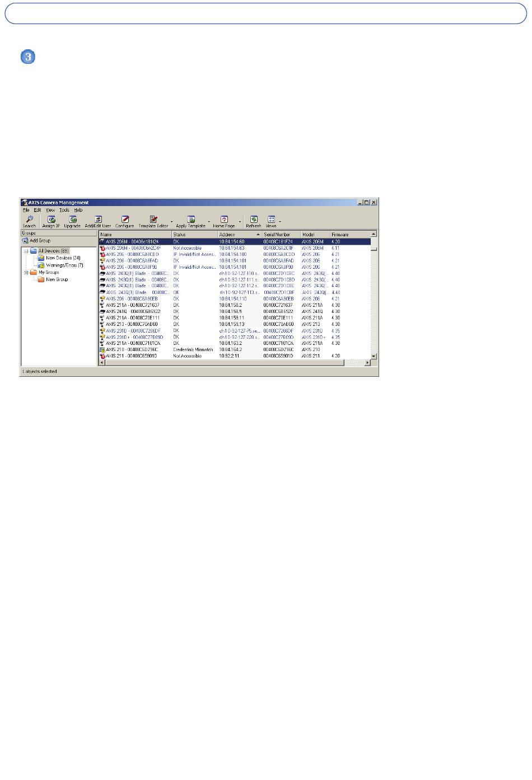Select row AXIS 241Q - 00408C686922
The height and width of the screenshot is (780, 532).
pyautogui.click(x=235, y=311)
